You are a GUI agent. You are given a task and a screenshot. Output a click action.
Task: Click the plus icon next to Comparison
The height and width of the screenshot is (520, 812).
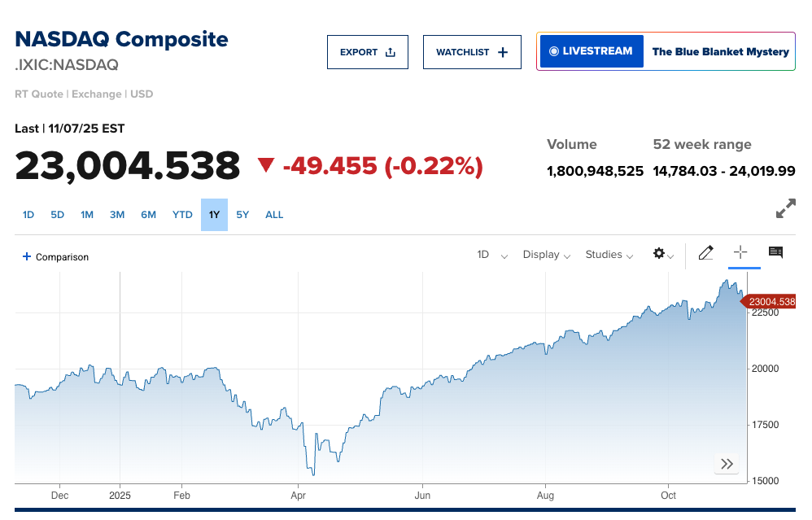click(27, 256)
